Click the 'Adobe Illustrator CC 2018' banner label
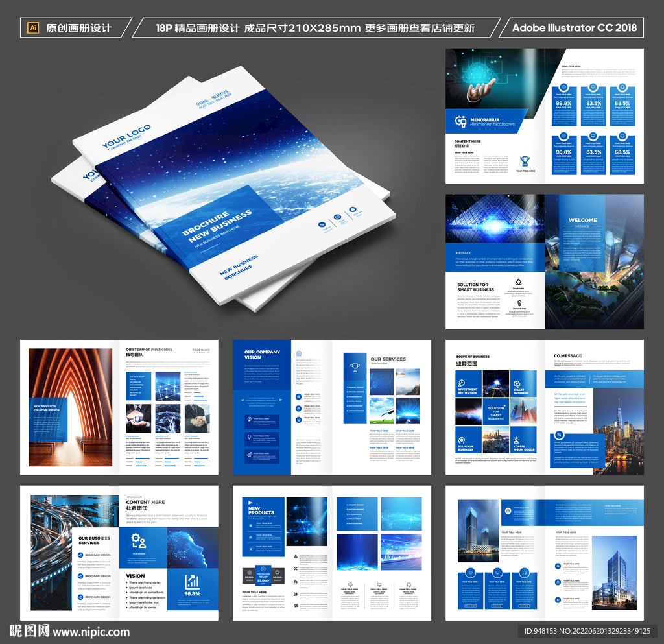Screen dimensions: 664x644 [x=575, y=28]
